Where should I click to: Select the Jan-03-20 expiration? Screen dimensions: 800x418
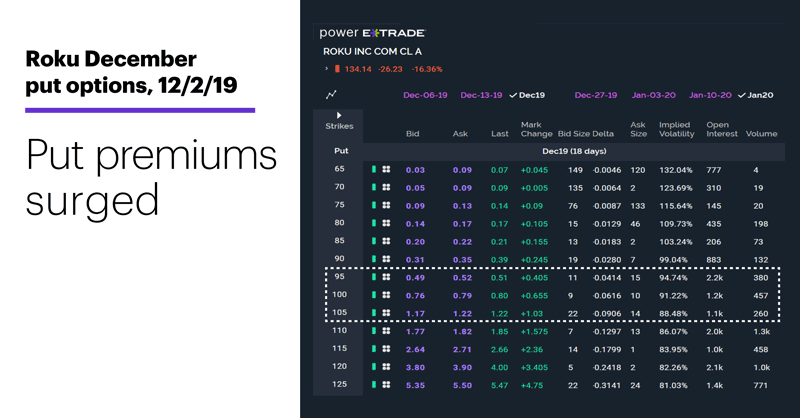point(654,95)
